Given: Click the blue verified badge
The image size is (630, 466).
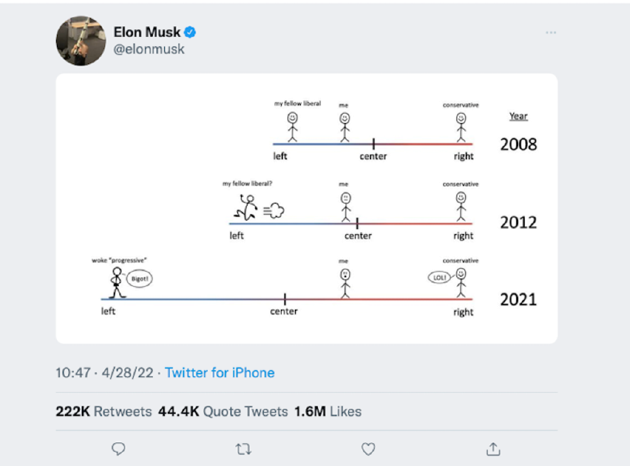Looking at the screenshot, I should [190, 32].
